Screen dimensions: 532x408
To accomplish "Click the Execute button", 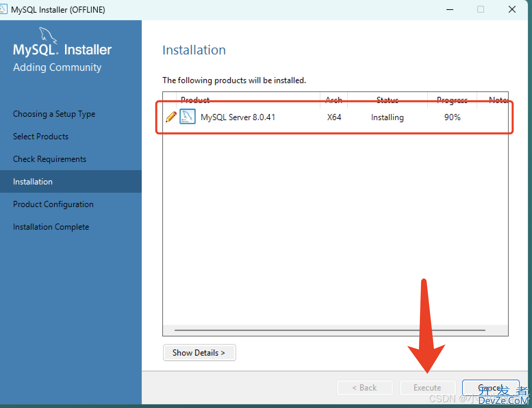I will coord(428,388).
